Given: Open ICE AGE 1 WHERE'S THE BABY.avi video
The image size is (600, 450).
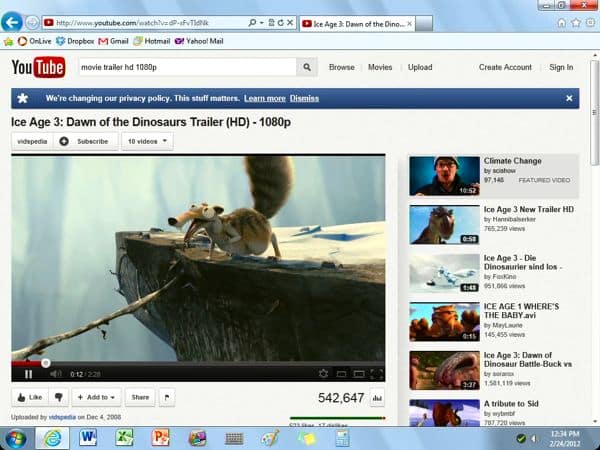Looking at the screenshot, I should [x=521, y=311].
